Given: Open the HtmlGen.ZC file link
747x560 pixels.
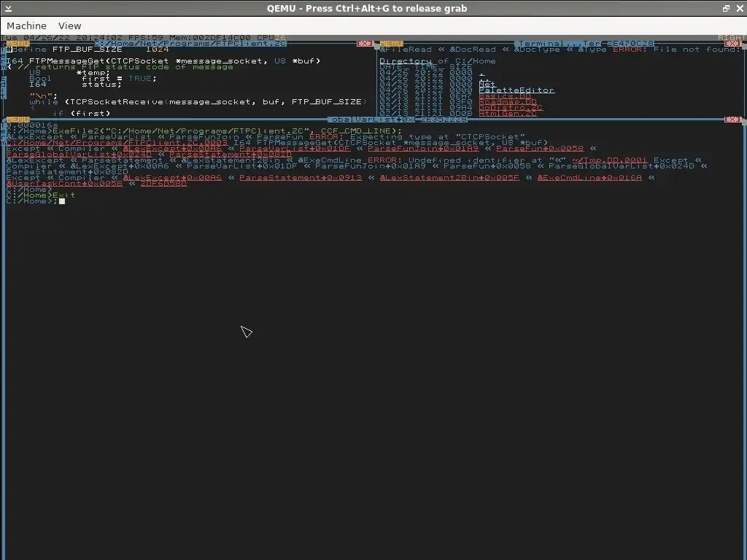Looking at the screenshot, I should (508, 113).
